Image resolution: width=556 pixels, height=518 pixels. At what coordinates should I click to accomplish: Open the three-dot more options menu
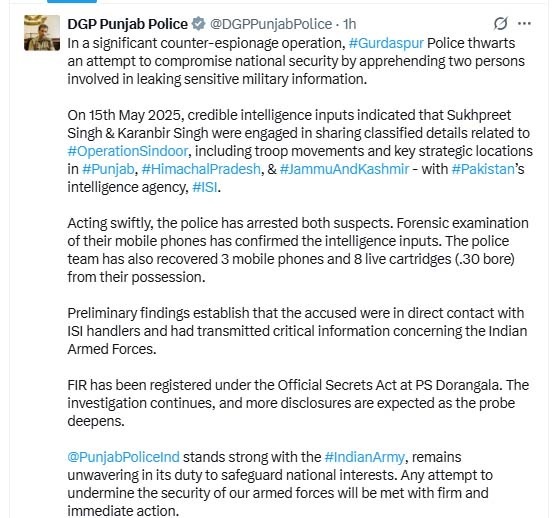[524, 24]
